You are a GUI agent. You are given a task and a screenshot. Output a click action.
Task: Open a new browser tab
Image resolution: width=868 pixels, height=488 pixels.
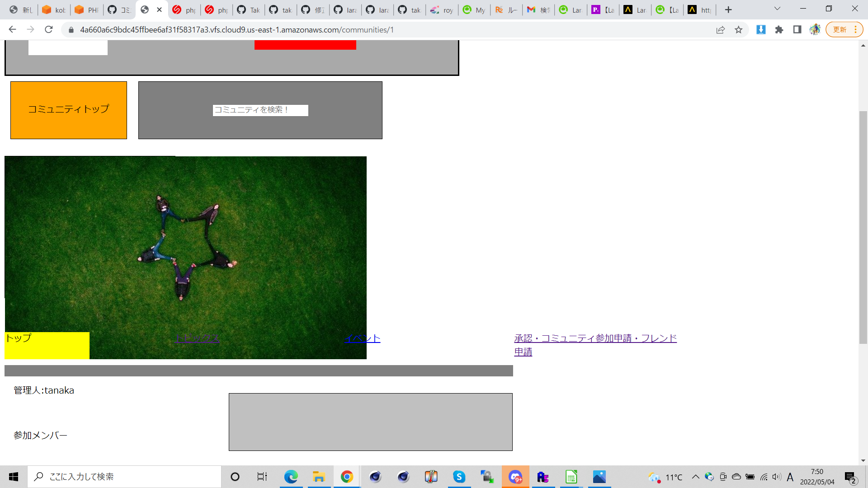pos(728,10)
